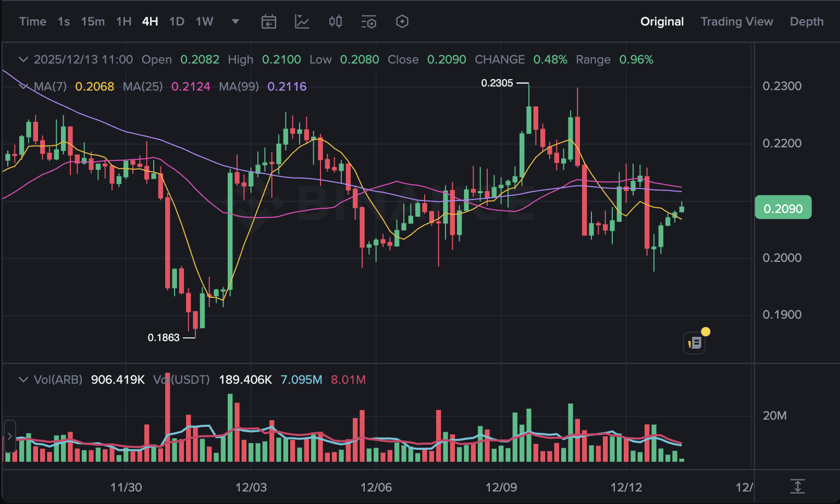Click the green 0.2090 current price label
This screenshot has height=504, width=840.
tap(783, 208)
